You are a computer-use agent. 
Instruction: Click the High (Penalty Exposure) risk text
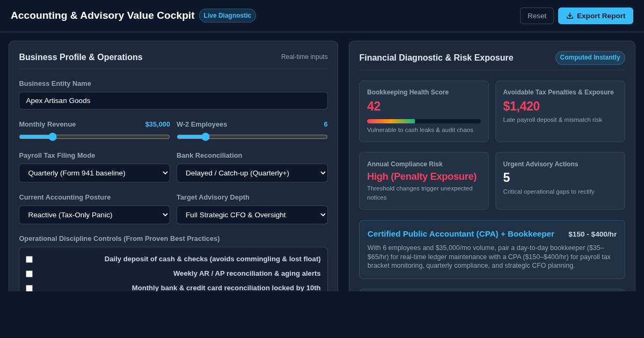pyautogui.click(x=422, y=177)
